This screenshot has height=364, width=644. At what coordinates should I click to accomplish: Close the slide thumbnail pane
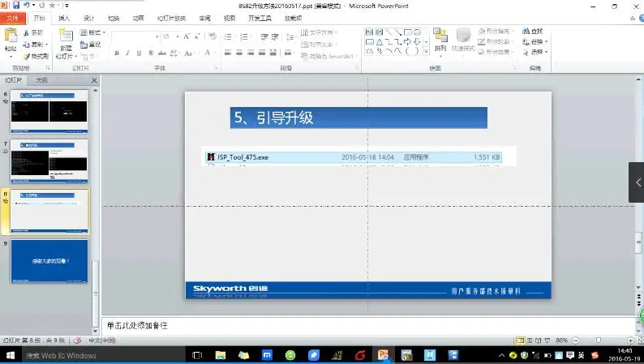pyautogui.click(x=94, y=80)
